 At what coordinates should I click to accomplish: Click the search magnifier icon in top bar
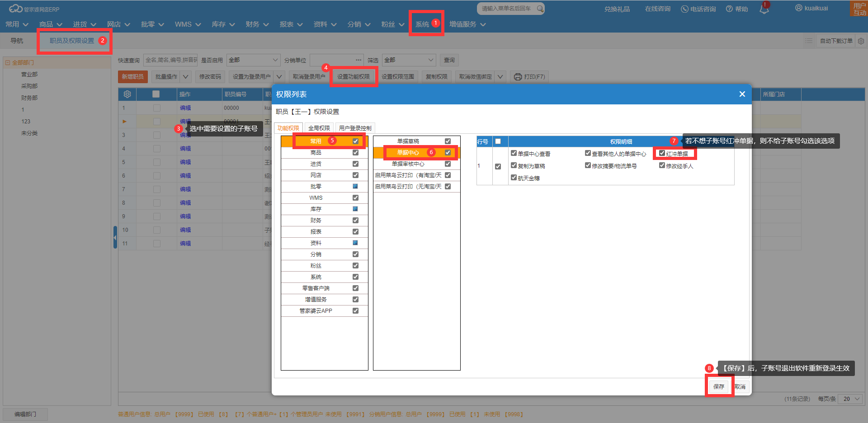[x=540, y=9]
